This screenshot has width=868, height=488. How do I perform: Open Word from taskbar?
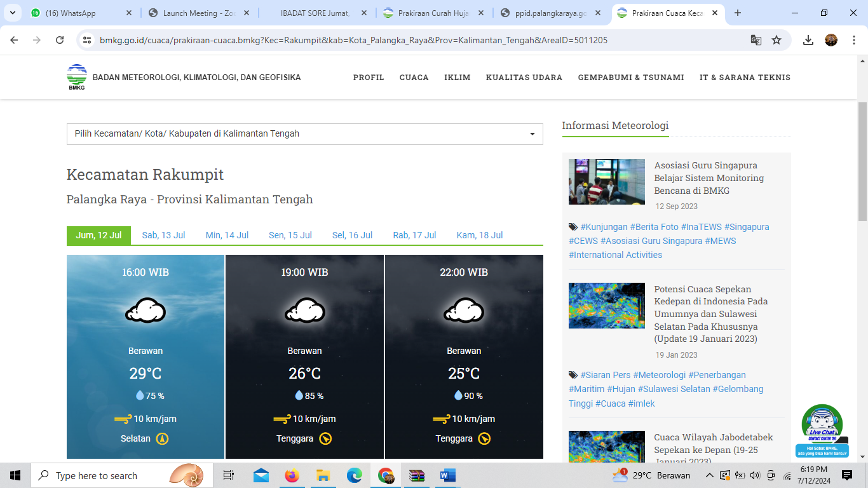(447, 475)
